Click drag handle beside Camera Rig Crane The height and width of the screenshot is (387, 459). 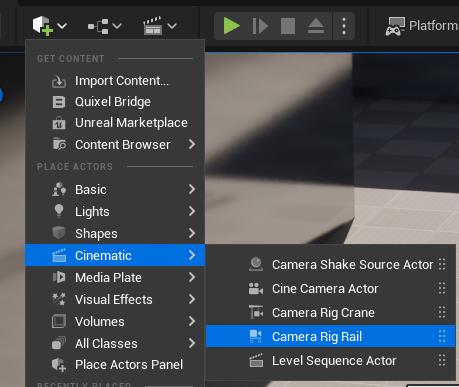tap(442, 312)
